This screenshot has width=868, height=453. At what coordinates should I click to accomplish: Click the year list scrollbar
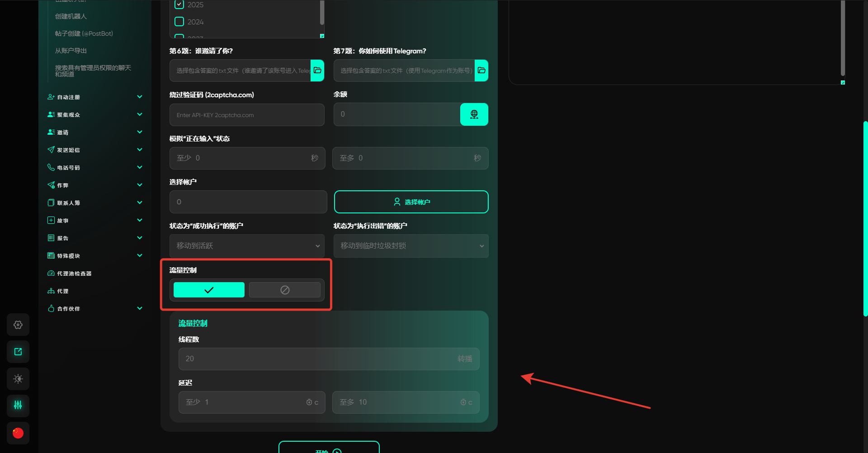[x=322, y=12]
